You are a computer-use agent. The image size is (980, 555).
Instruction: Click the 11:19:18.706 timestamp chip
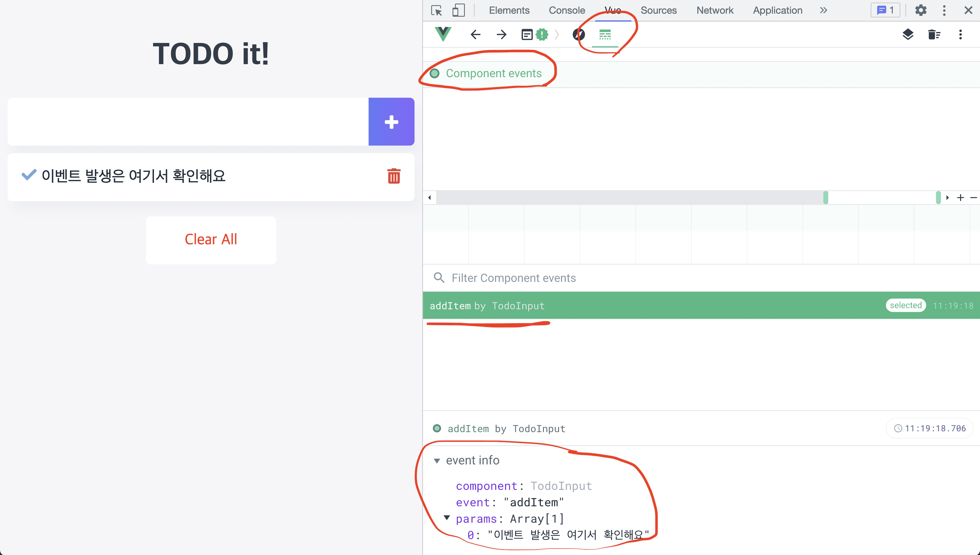click(x=929, y=429)
